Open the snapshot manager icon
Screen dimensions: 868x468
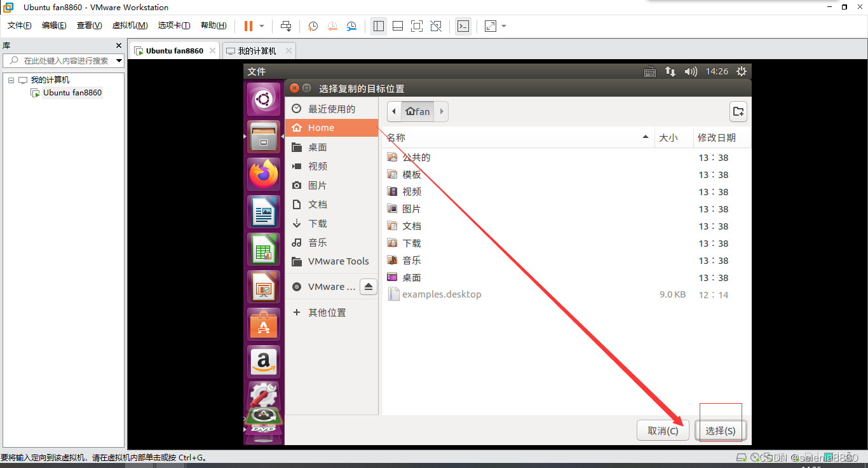click(351, 26)
